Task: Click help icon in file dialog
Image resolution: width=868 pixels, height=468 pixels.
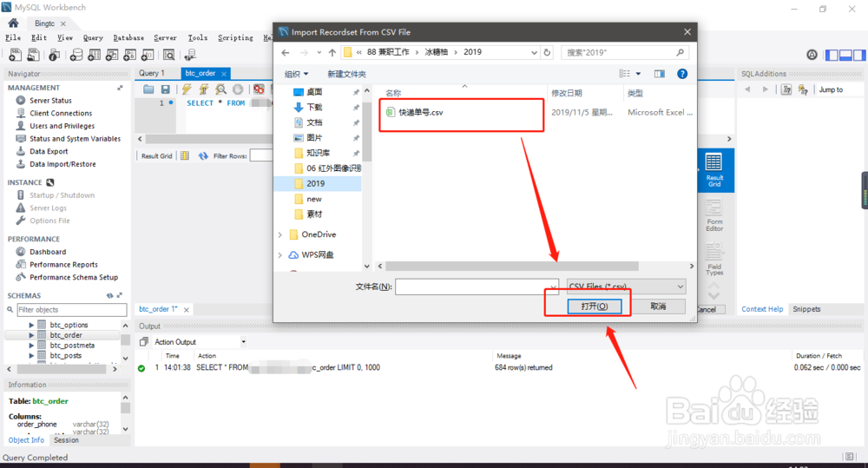Action: 682,74
